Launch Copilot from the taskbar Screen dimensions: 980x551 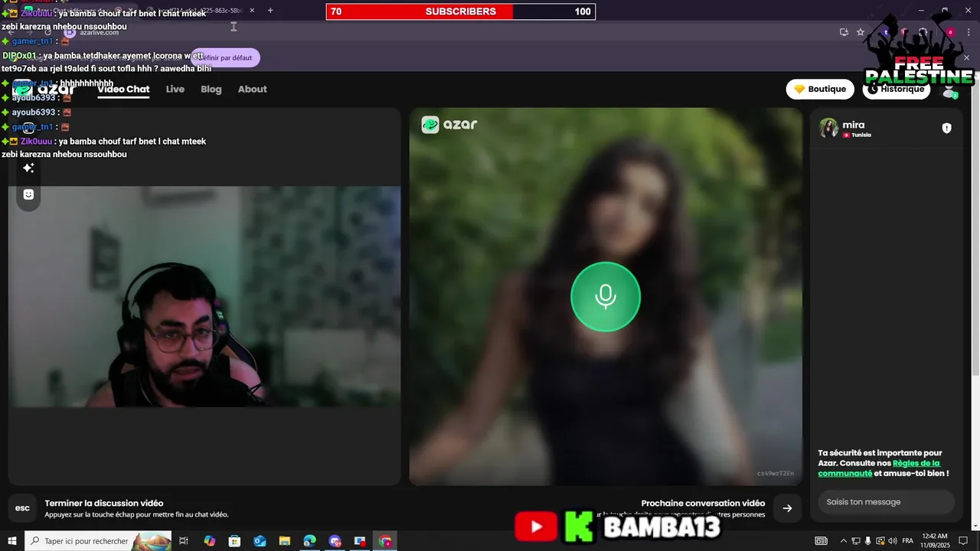209,541
